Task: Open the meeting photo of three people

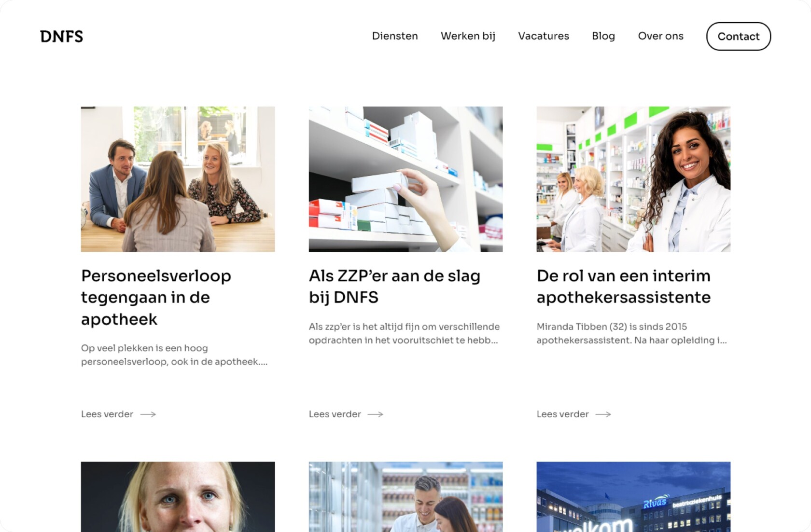Action: 178,179
